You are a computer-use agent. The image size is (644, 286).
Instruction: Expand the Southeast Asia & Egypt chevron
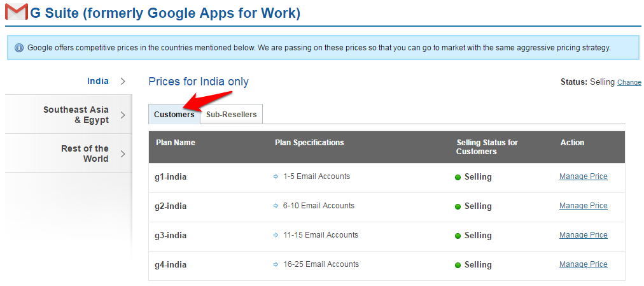(123, 115)
